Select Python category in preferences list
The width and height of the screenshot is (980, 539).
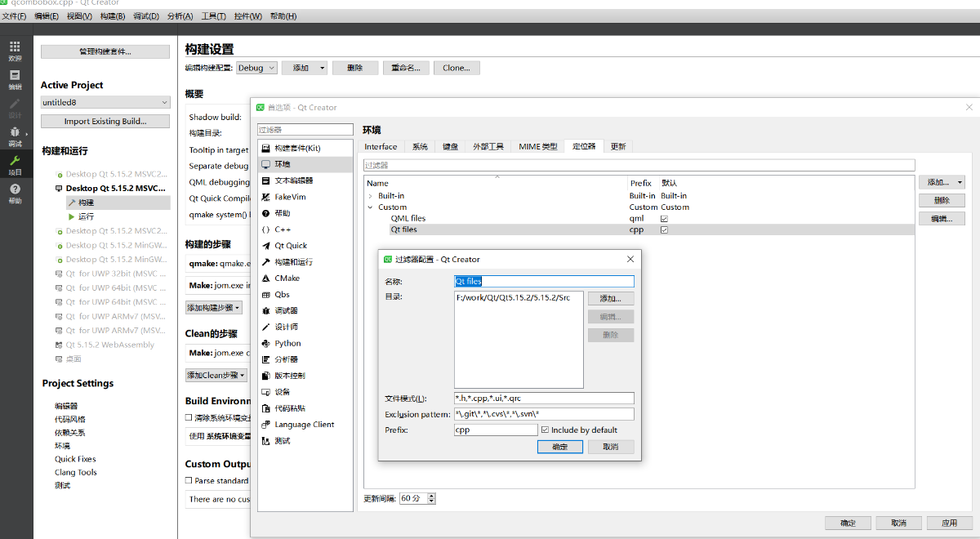287,344
